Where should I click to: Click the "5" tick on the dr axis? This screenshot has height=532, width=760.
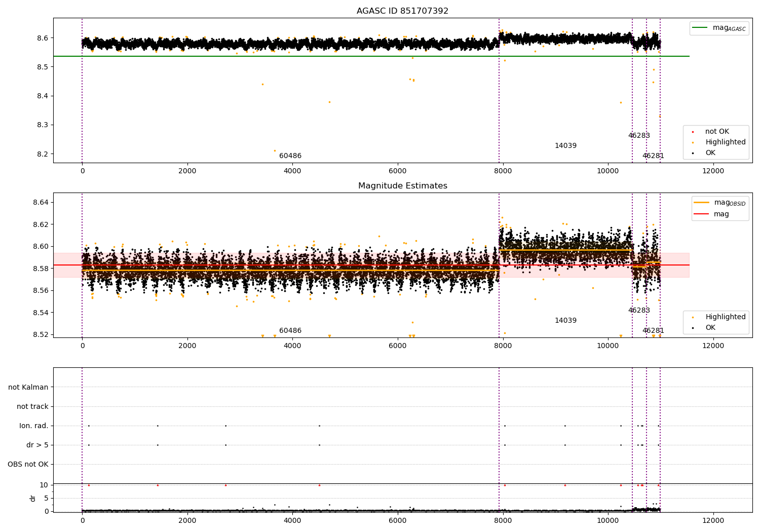[x=47, y=499]
